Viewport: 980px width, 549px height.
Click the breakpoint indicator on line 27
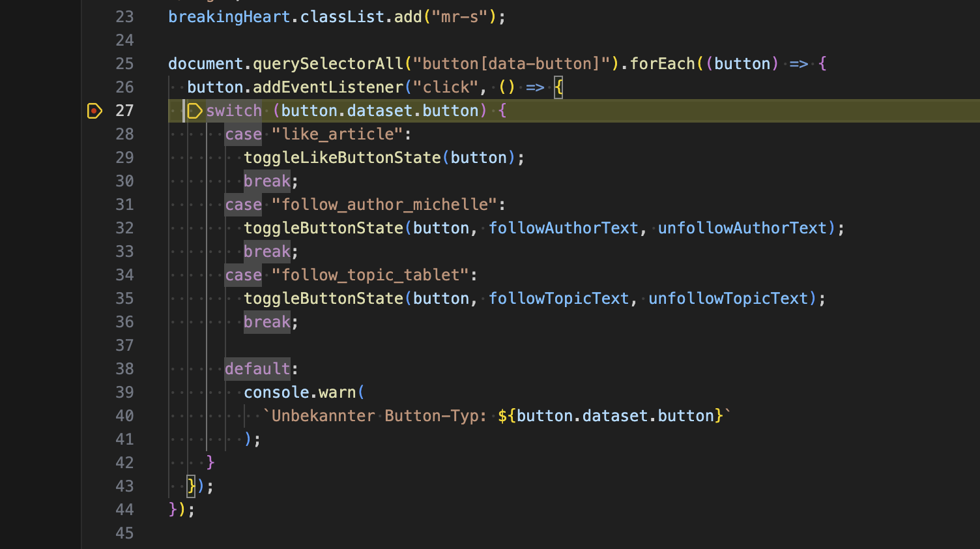(95, 111)
